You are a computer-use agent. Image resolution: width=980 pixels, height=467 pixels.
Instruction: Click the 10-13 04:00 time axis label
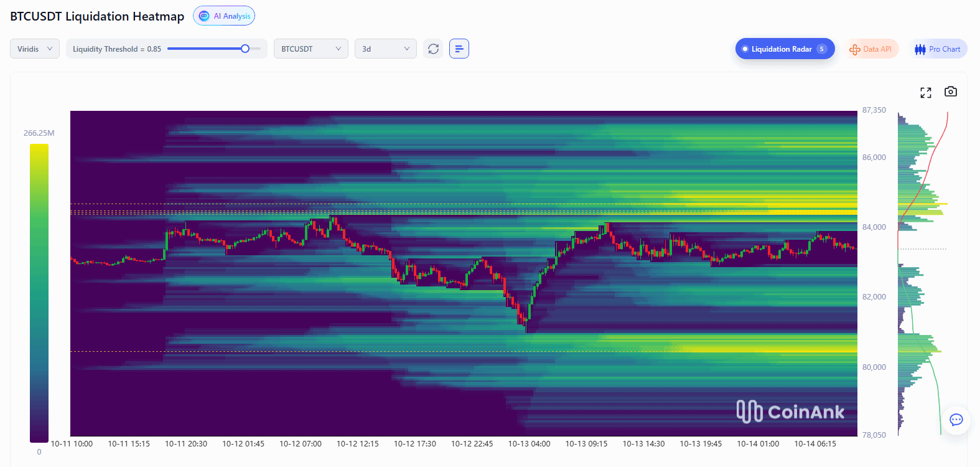tap(530, 444)
